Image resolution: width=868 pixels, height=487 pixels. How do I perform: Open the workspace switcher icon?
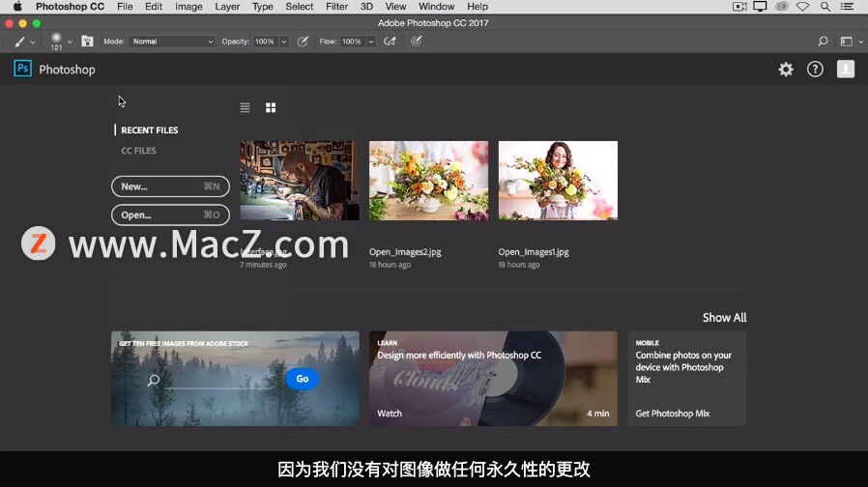(x=846, y=42)
